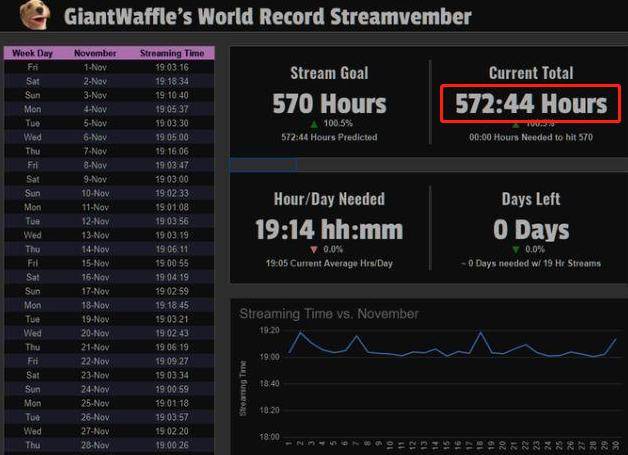Click the red down arrow under 19:14 hh:mm

coord(314,249)
